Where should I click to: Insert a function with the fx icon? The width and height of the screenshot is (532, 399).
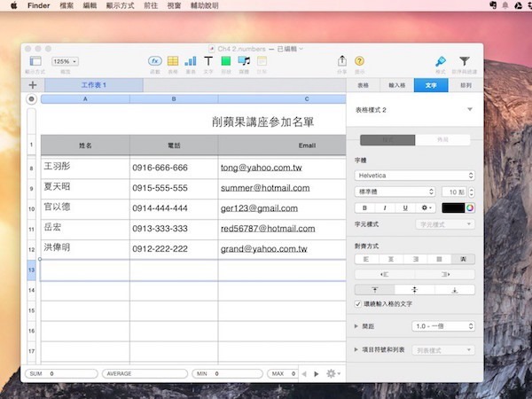pos(155,61)
